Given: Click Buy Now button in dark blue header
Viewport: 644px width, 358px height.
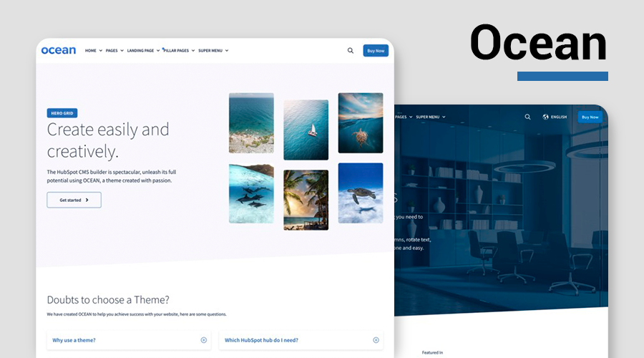Looking at the screenshot, I should 590,117.
